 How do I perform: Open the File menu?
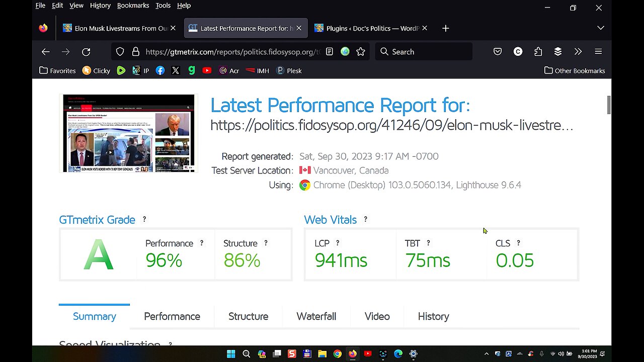[x=40, y=6]
